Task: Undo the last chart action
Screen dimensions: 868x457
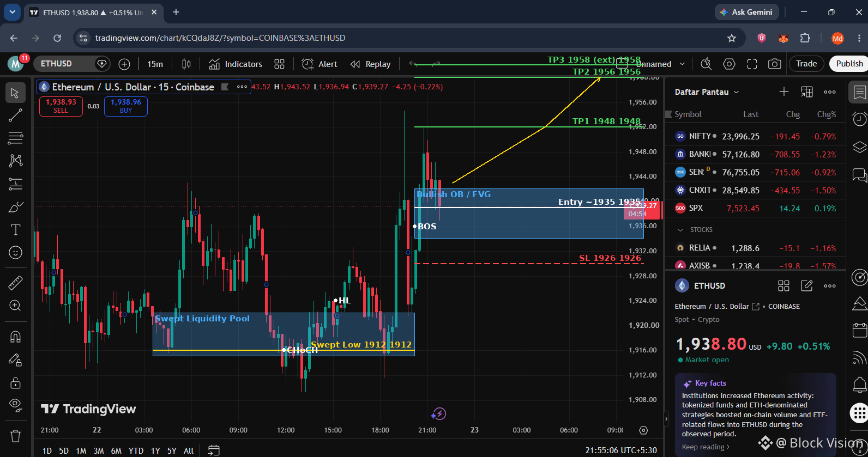Action: pos(414,64)
